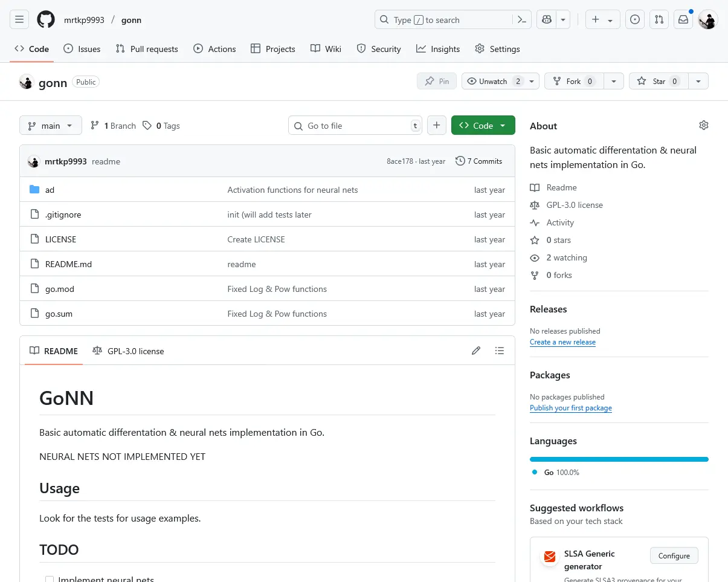
Task: Open GPL-3.0 license link in About
Action: (x=567, y=205)
